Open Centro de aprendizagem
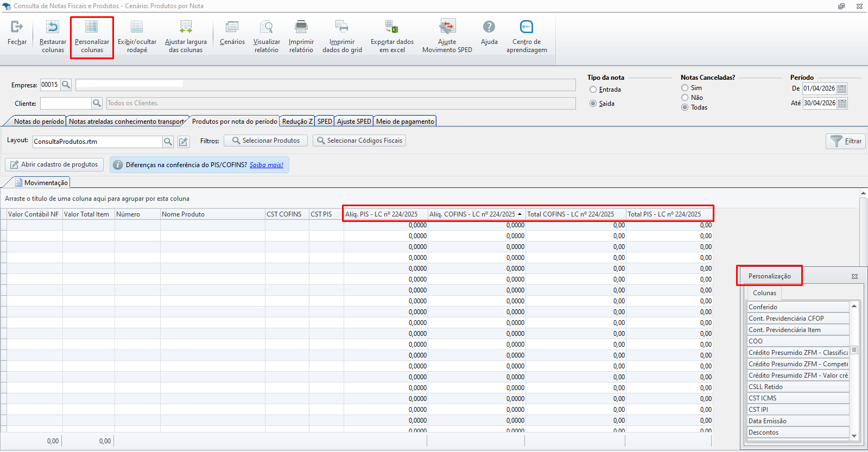The height and width of the screenshot is (452, 868). (x=527, y=36)
